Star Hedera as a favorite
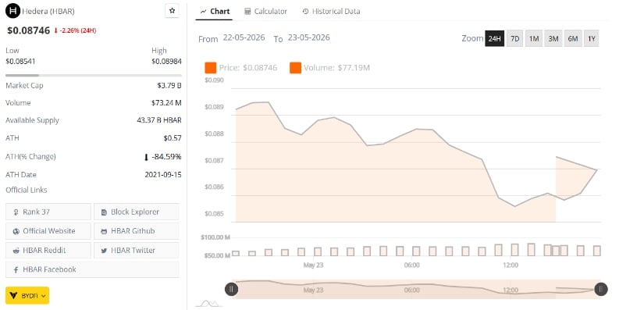The width and height of the screenshot is (644, 310). pos(172,11)
